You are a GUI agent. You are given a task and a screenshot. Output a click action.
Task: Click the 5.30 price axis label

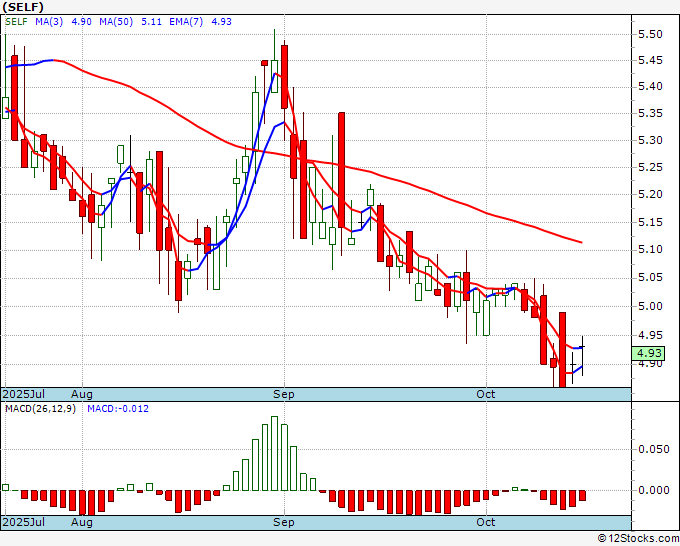coord(651,141)
